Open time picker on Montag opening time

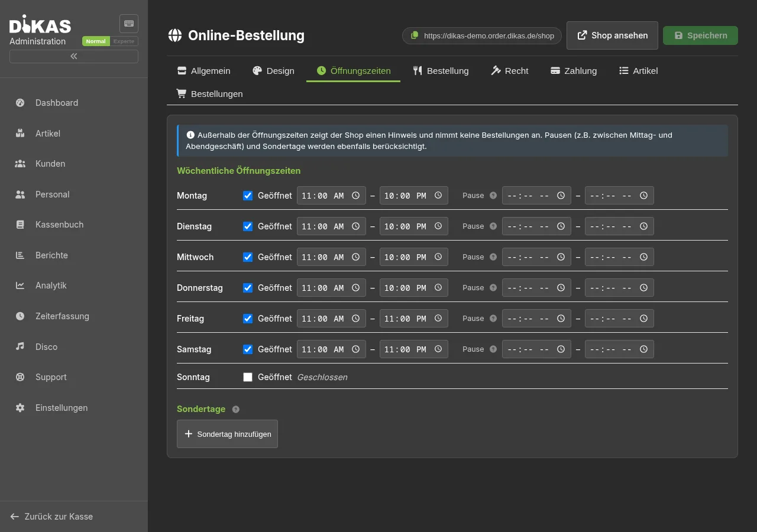(355, 196)
